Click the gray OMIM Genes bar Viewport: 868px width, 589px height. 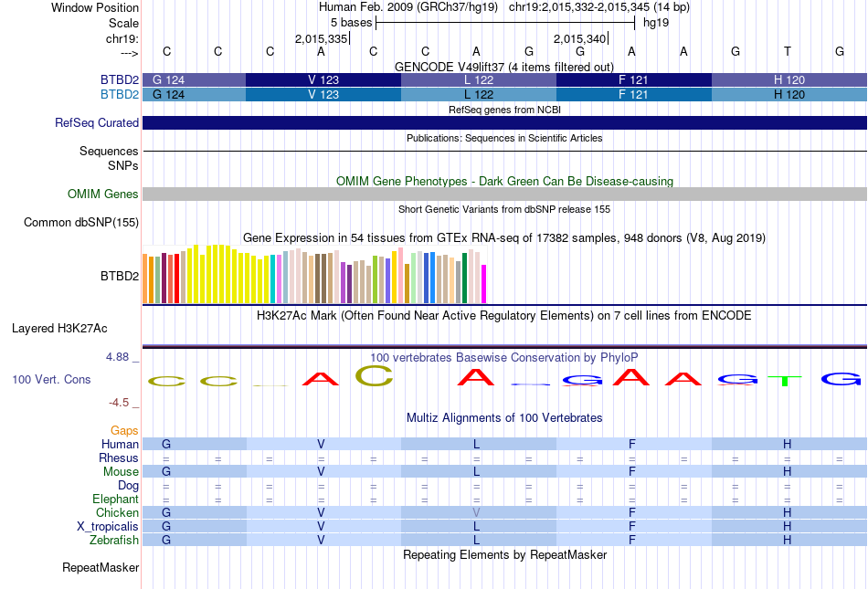504,195
